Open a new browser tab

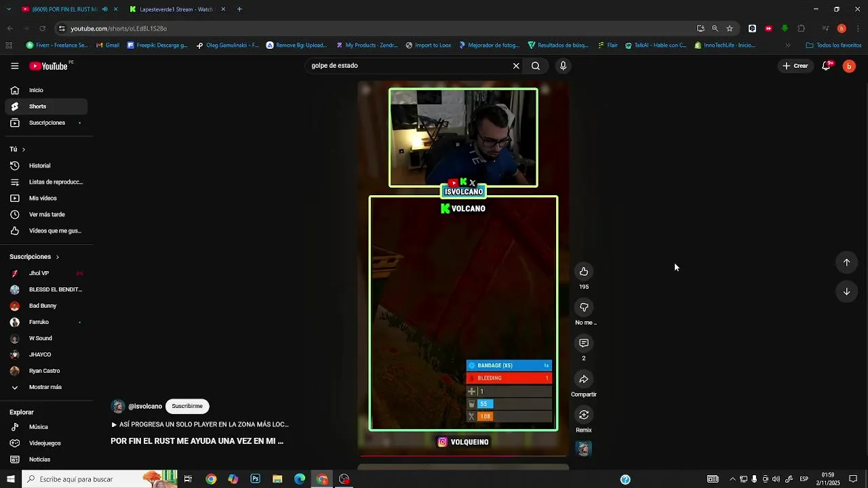click(x=239, y=9)
